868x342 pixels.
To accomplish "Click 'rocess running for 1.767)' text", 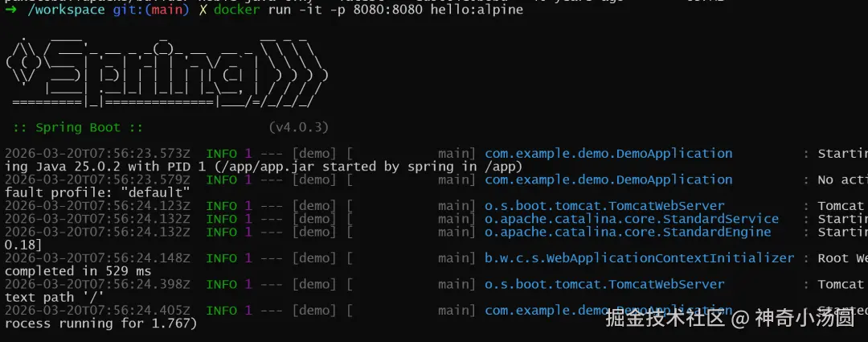I will 101,323.
